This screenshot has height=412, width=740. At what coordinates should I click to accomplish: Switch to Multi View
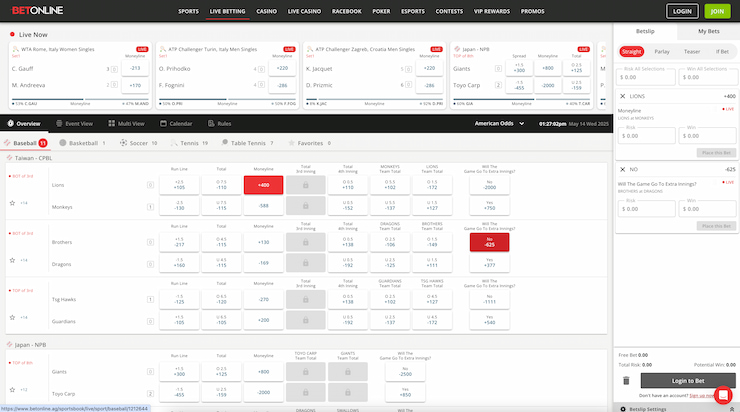[126, 124]
